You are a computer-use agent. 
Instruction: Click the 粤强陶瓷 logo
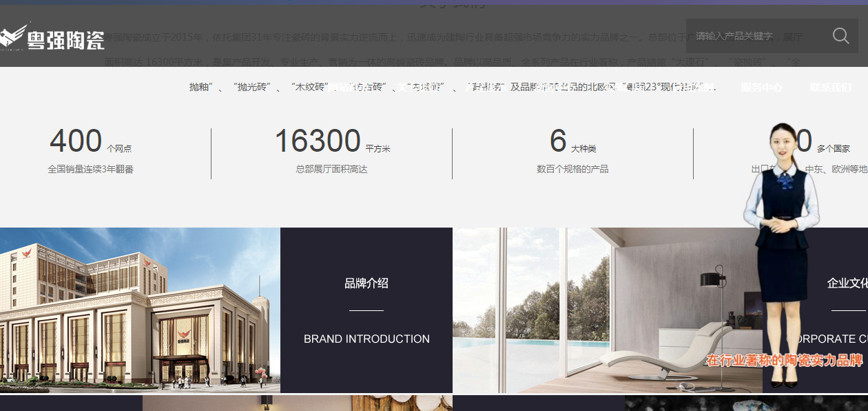tap(52, 37)
